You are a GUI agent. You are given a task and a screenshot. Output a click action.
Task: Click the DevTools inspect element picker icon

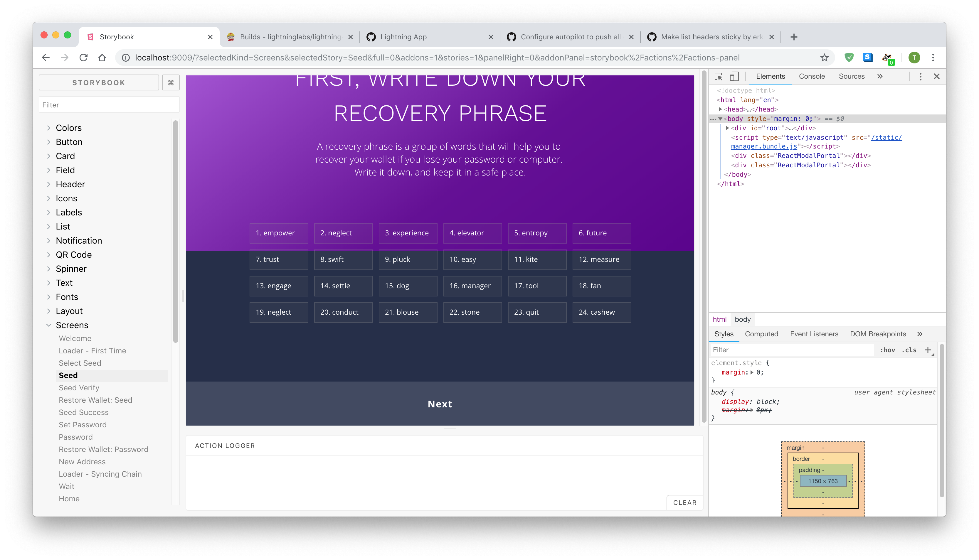(718, 77)
